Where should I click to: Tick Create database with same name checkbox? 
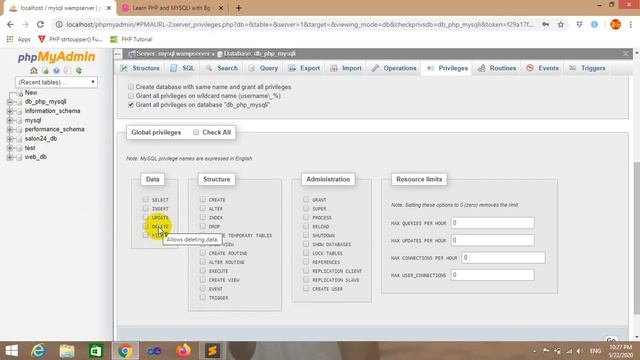pos(131,87)
